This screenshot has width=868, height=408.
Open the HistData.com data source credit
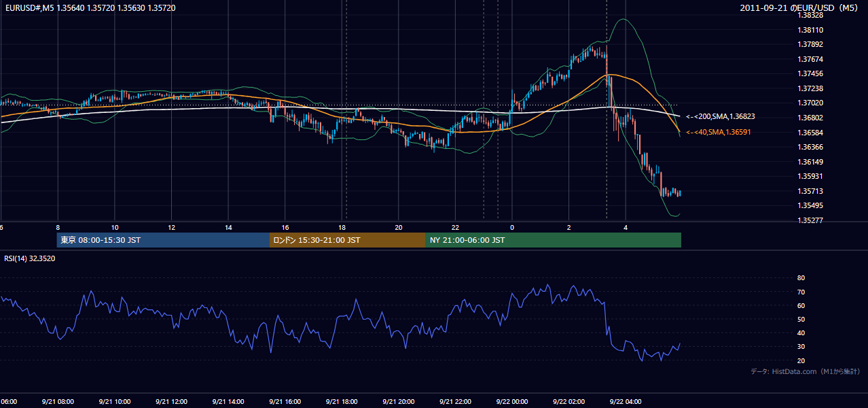[x=806, y=371]
